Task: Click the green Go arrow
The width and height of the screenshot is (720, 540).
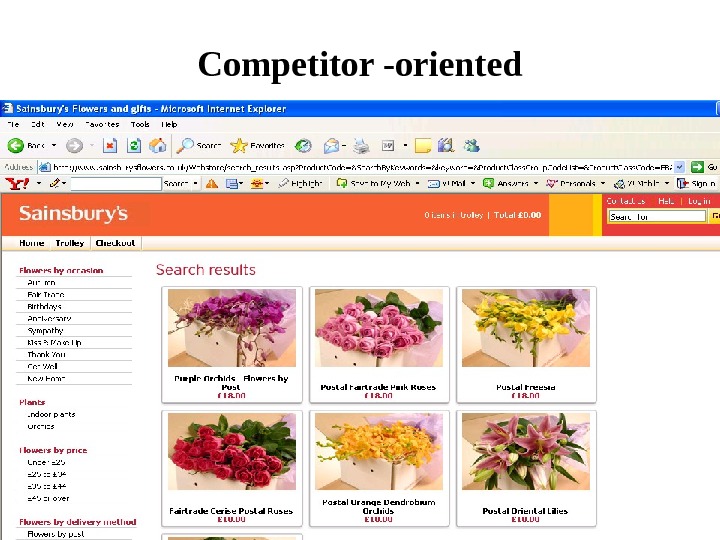Action: [x=697, y=167]
